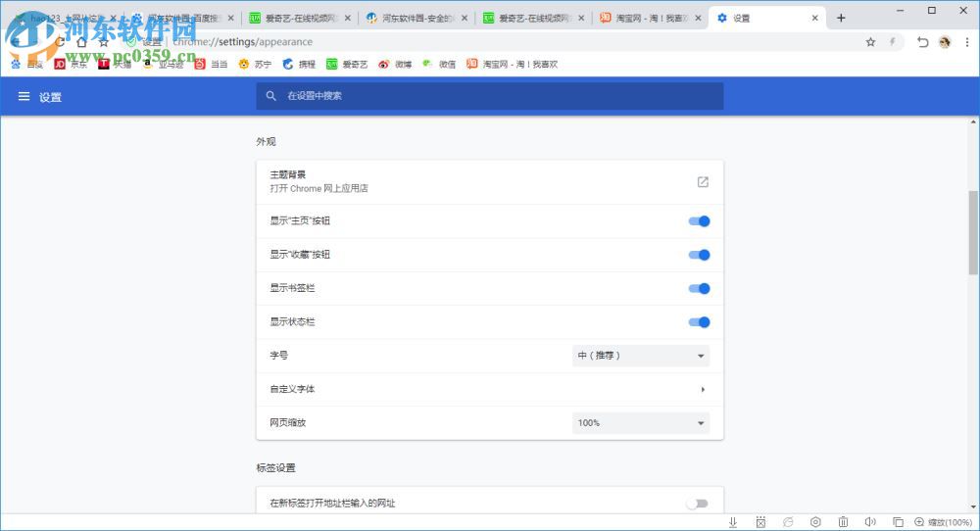Click in the 在设置中搜索 search field
The height and width of the screenshot is (531, 980).
coord(490,96)
